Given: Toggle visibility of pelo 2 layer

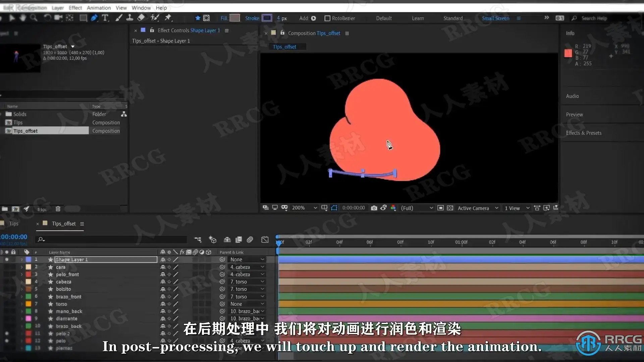Looking at the screenshot, I should click(6, 334).
